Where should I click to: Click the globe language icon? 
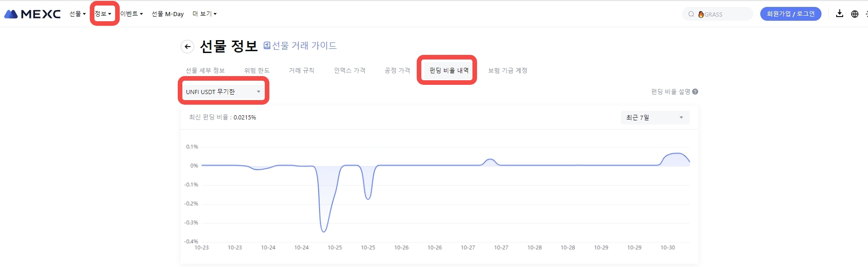tap(855, 14)
